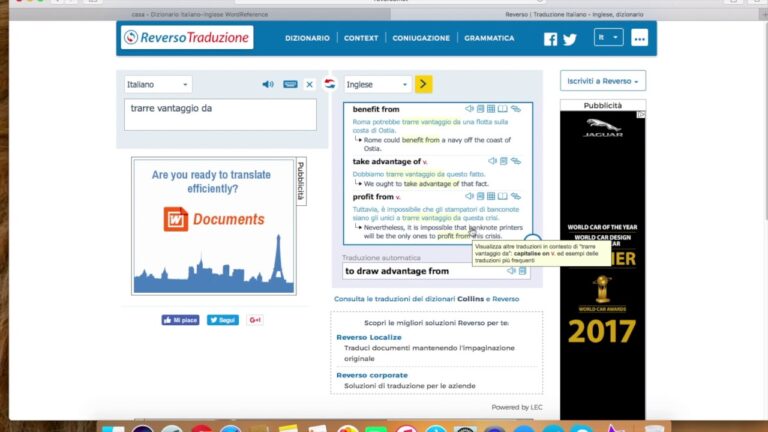
Task: Click the AdChoices icon on Jaguar ad
Action: [641, 115]
